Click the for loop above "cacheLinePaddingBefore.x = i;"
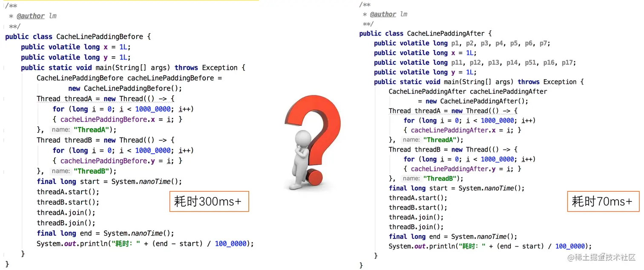The image size is (644, 270). tap(123, 109)
